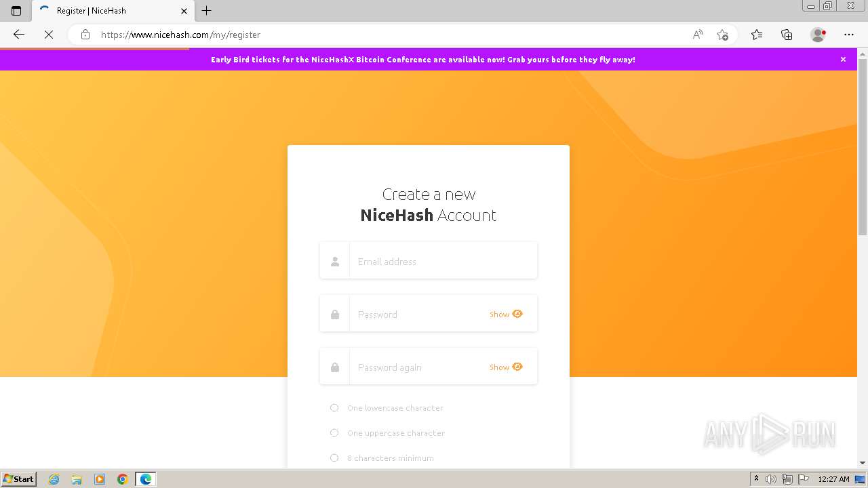Open a new tab with plus button
868x488 pixels.
207,11
